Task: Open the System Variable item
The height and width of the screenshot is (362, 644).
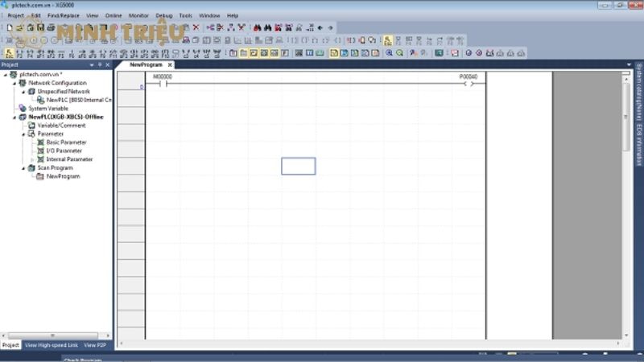Action: click(x=47, y=108)
